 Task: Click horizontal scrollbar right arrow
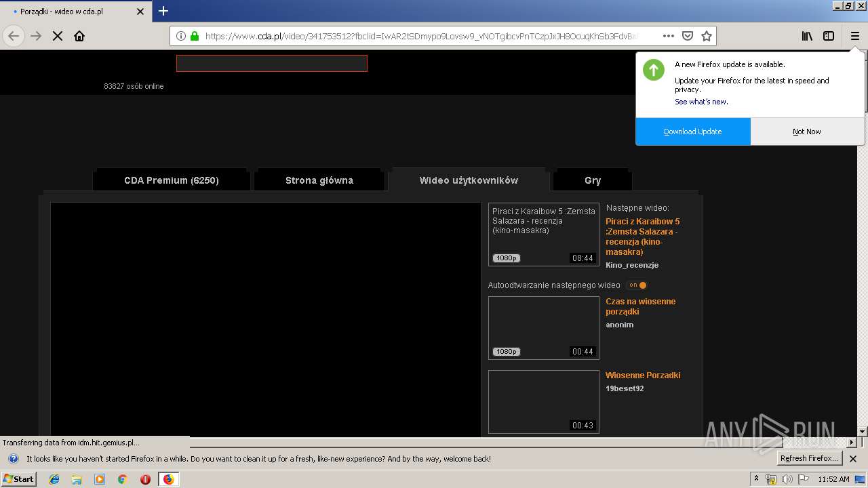(851, 442)
